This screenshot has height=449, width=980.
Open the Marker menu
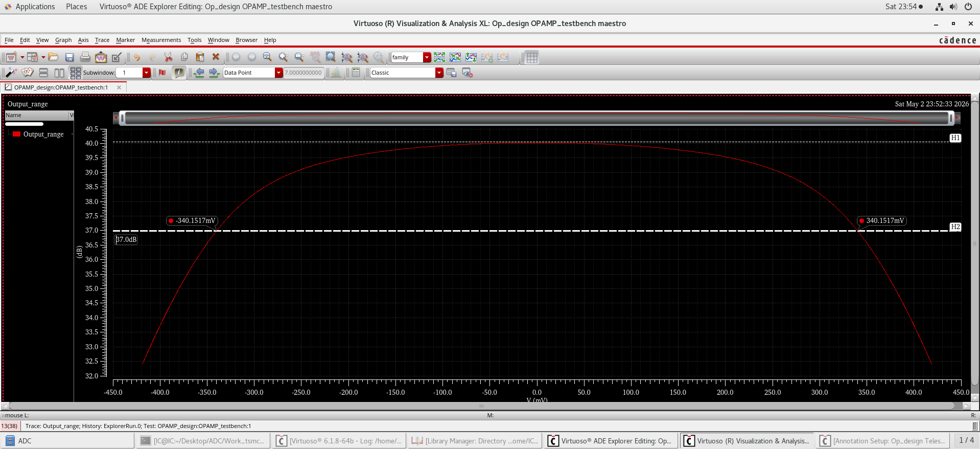click(125, 40)
